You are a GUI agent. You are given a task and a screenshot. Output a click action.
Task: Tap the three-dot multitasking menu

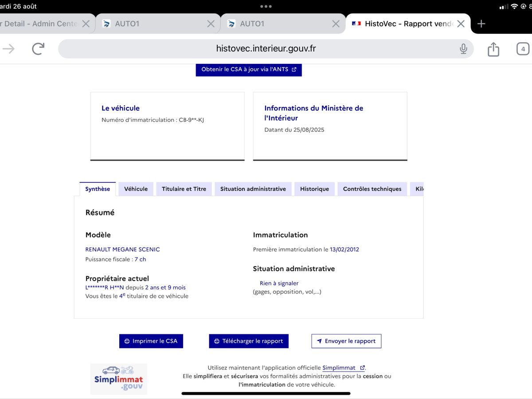coord(266,6)
